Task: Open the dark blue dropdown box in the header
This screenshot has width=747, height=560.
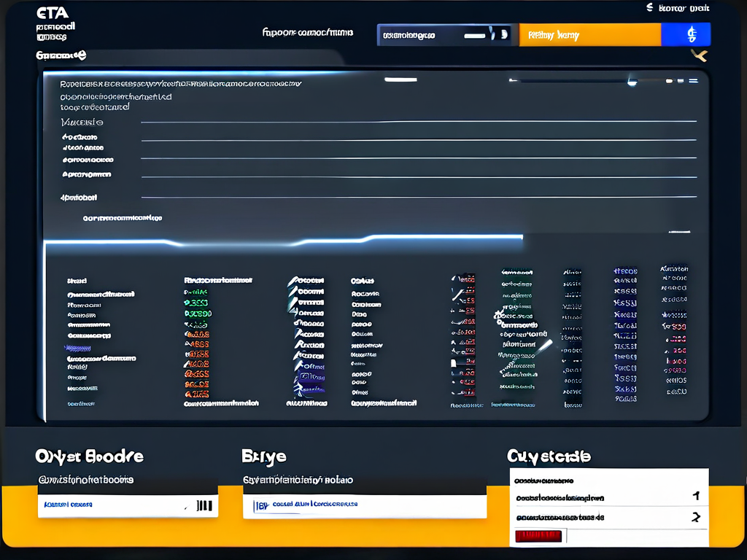Action: pyautogui.click(x=444, y=34)
